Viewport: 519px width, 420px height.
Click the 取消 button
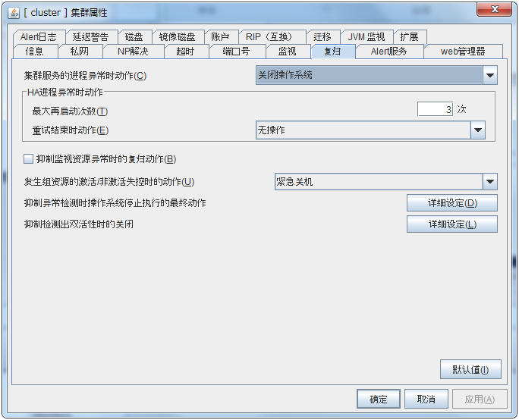point(426,400)
